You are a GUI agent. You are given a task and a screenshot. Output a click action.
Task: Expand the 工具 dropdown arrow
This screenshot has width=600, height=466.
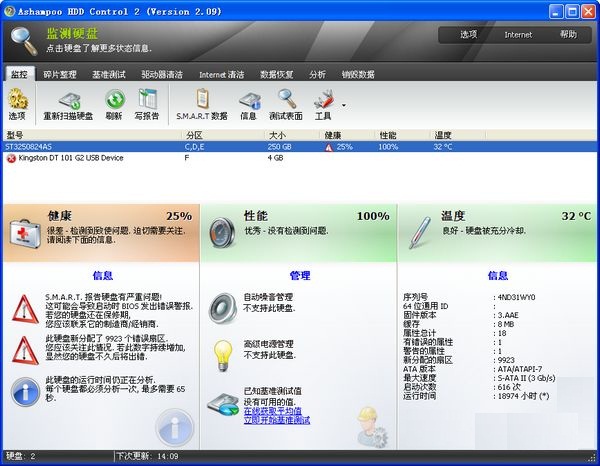[344, 105]
